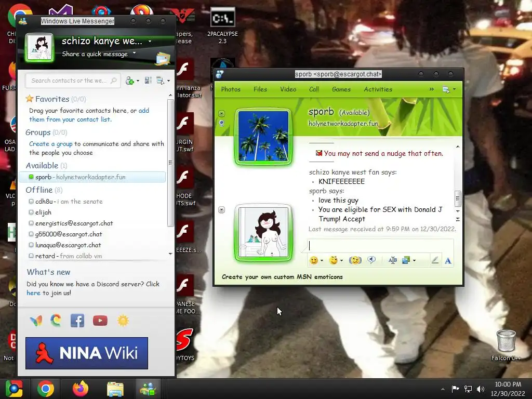Select the sporb contact in Available
Viewport: 532px width, 399px height.
click(92, 177)
